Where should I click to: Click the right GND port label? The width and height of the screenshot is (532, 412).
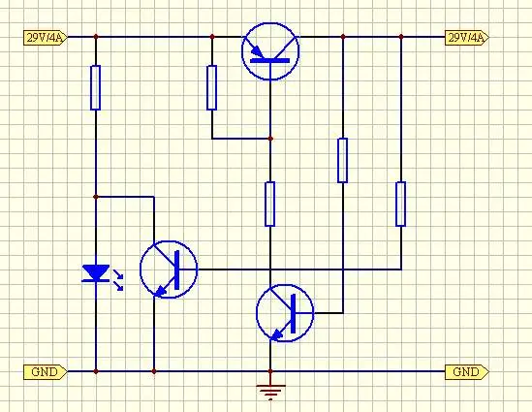(467, 372)
